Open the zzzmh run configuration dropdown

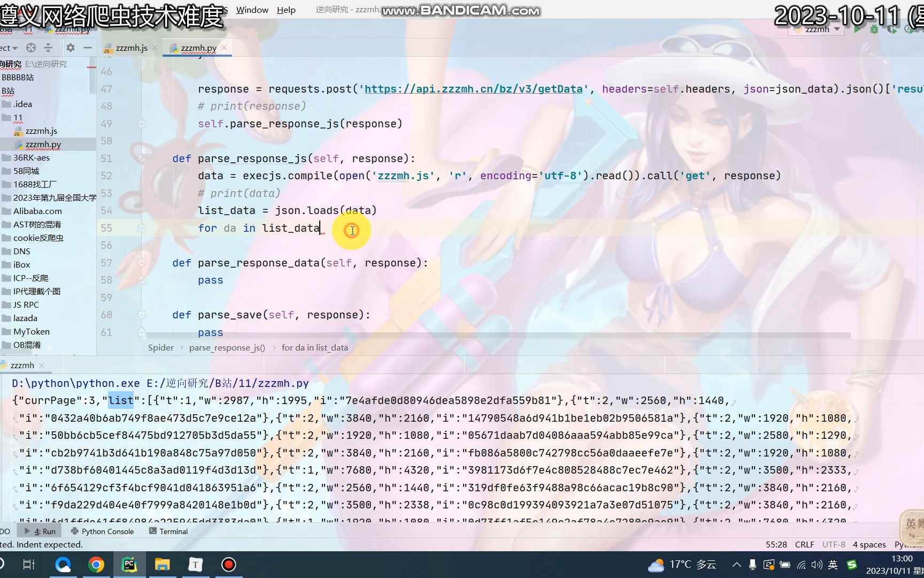(817, 29)
